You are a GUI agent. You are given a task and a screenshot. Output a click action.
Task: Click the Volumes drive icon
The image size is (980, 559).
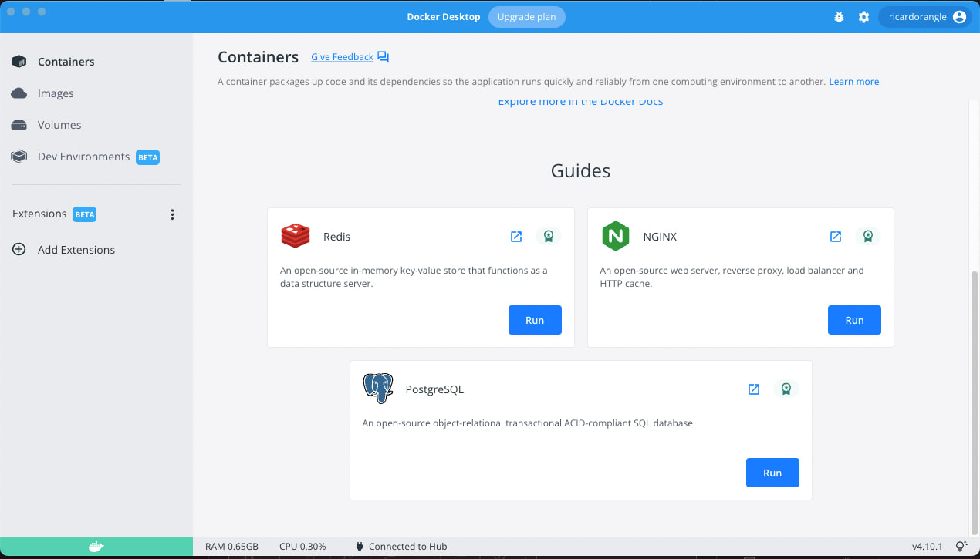[x=19, y=125]
